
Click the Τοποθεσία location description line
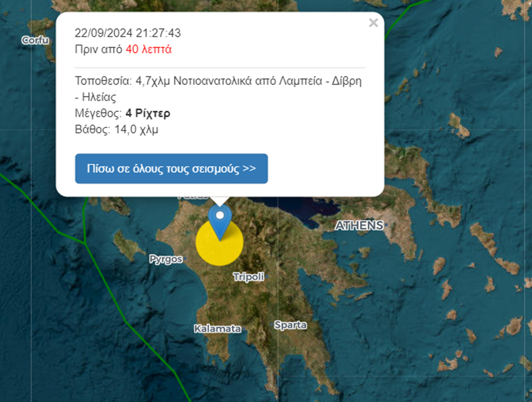pyautogui.click(x=218, y=89)
